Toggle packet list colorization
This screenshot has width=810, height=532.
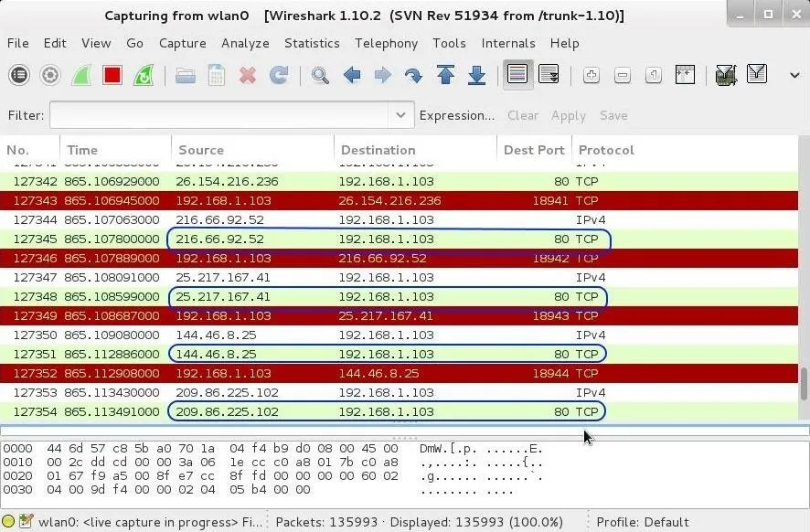517,74
